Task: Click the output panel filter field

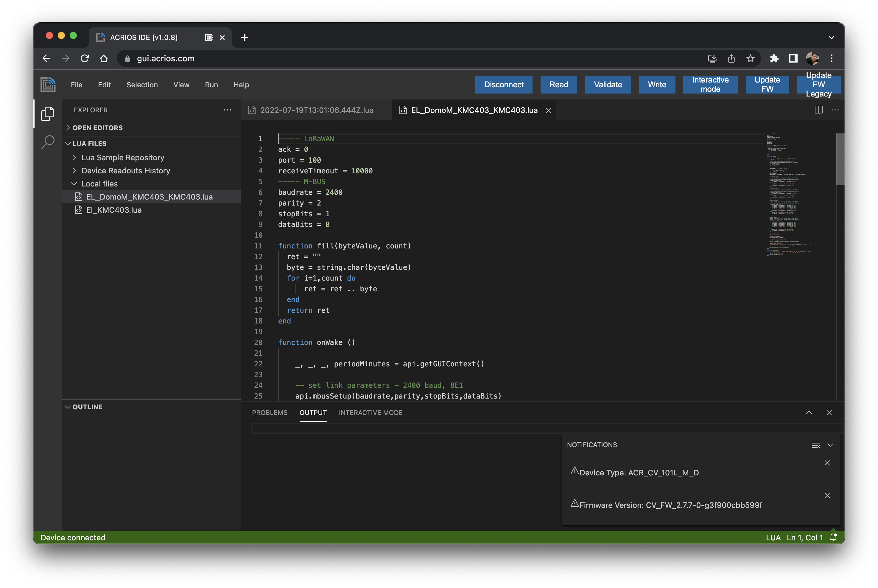Action: click(x=544, y=428)
